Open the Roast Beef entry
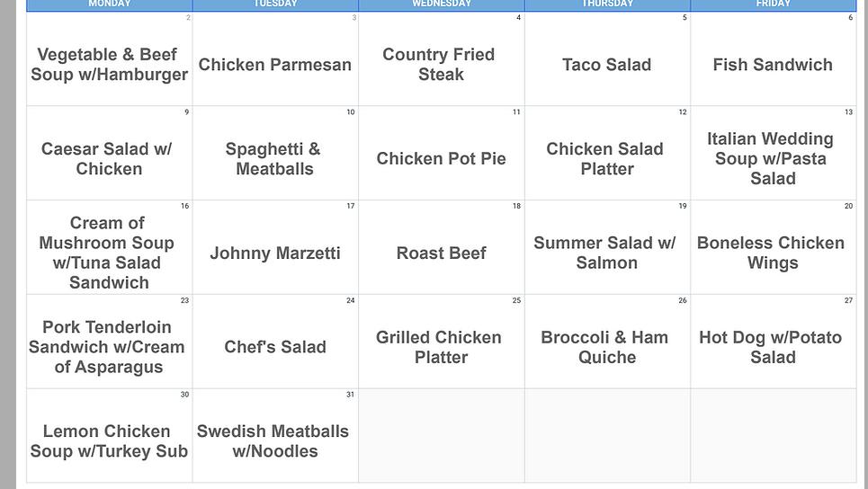The image size is (868, 489). [x=441, y=253]
